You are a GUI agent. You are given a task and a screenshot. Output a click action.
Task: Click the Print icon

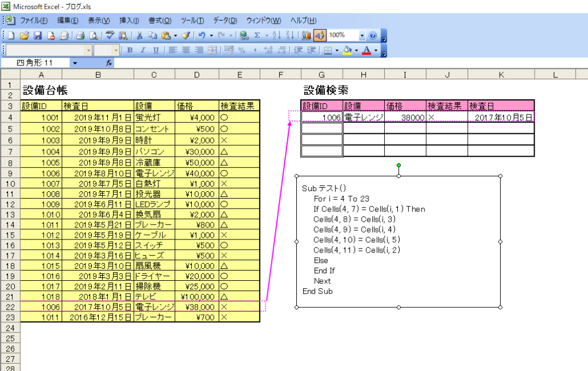80,36
